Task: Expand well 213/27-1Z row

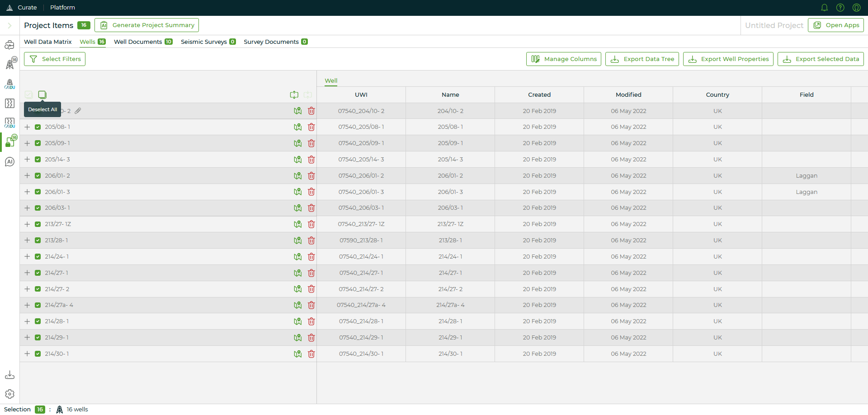Action: click(x=27, y=224)
